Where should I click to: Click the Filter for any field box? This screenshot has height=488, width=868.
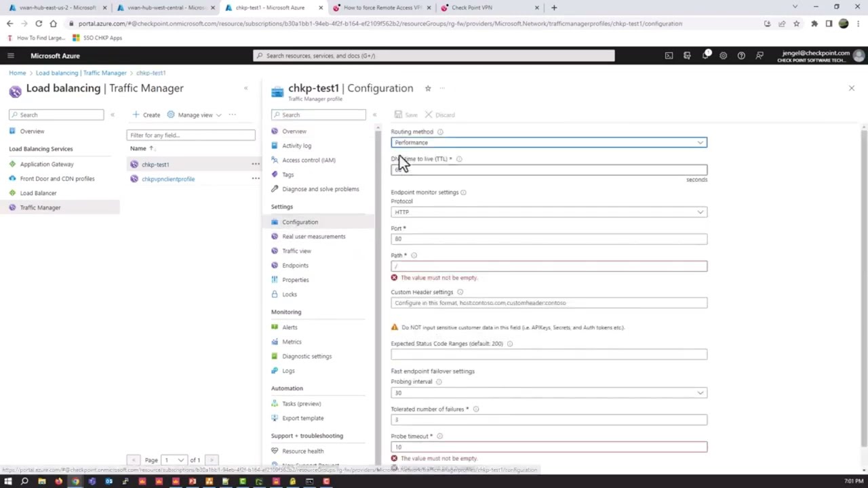coord(191,136)
